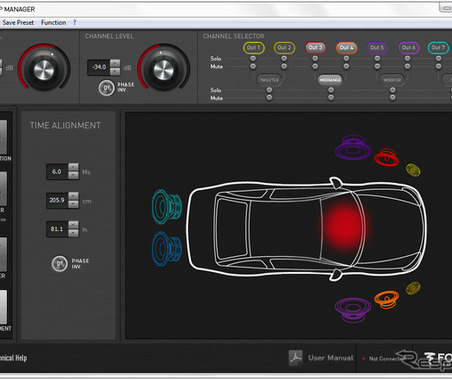Mute channel Out 6
Image resolution: width=452 pixels, height=380 pixels.
pos(408,66)
